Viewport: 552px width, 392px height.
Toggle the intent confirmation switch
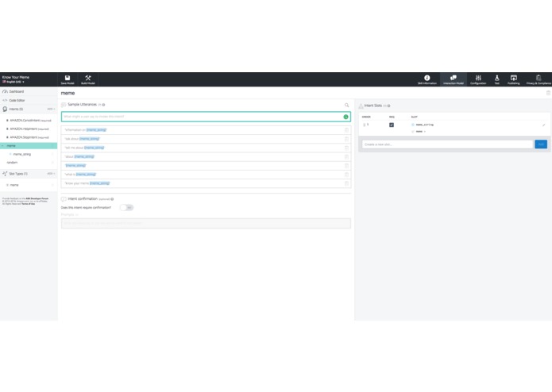126,207
